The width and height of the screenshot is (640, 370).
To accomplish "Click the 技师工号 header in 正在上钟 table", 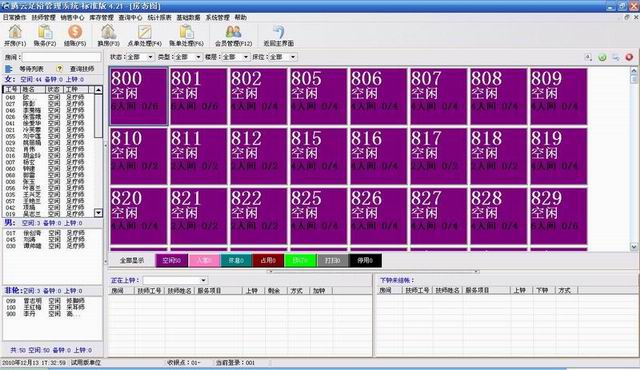I will pos(150,290).
